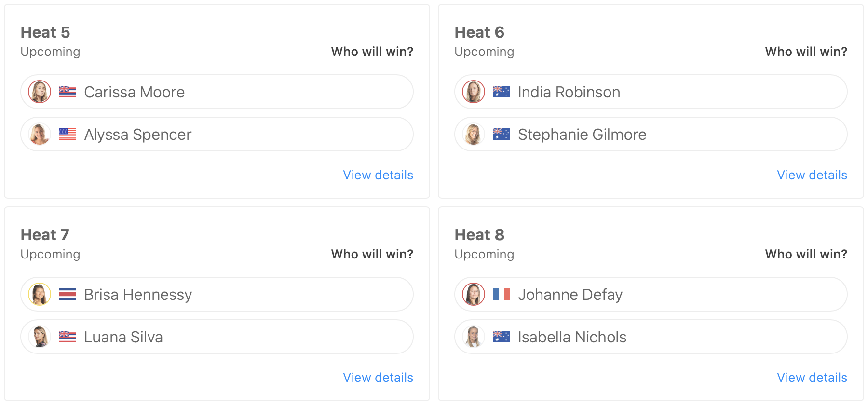The height and width of the screenshot is (407, 868).
Task: Open View details for Heat 5
Action: pyautogui.click(x=378, y=175)
